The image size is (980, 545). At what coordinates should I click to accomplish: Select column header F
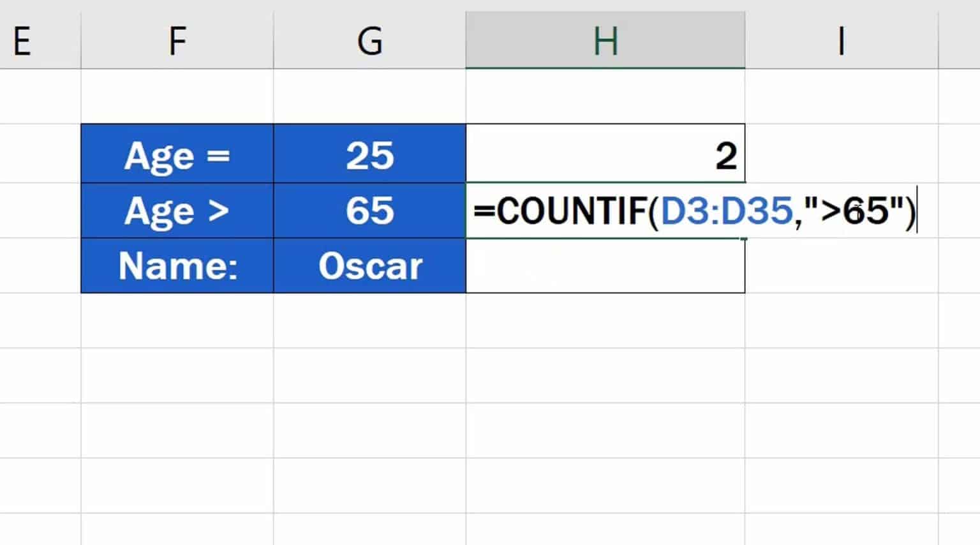[177, 40]
